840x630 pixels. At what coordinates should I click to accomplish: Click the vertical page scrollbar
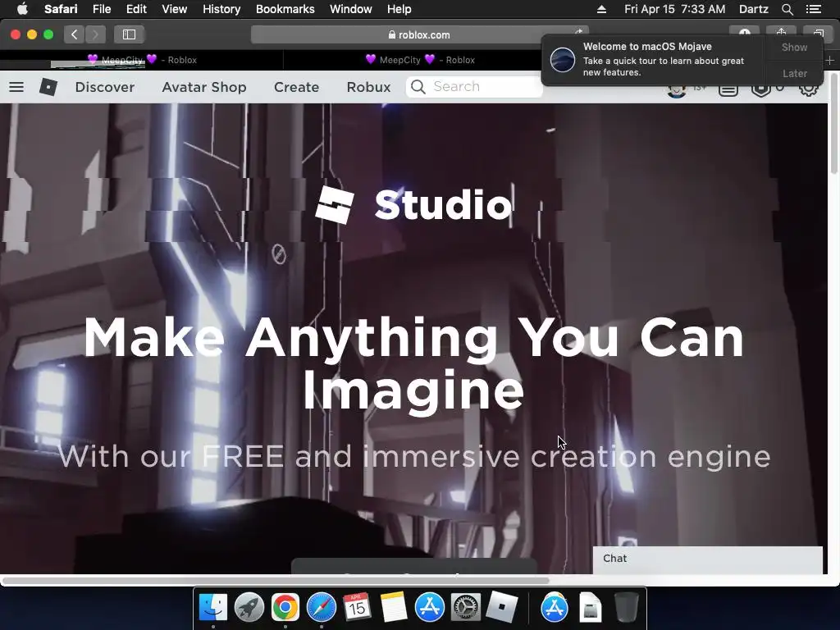pos(833,123)
